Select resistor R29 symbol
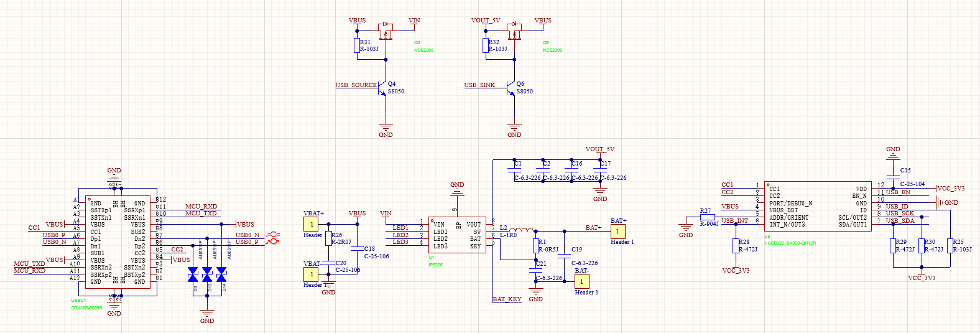This screenshot has width=980, height=333. coord(893,246)
